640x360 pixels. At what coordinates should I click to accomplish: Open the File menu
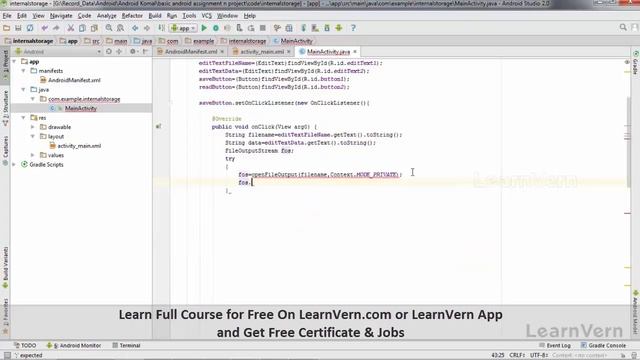[7, 16]
